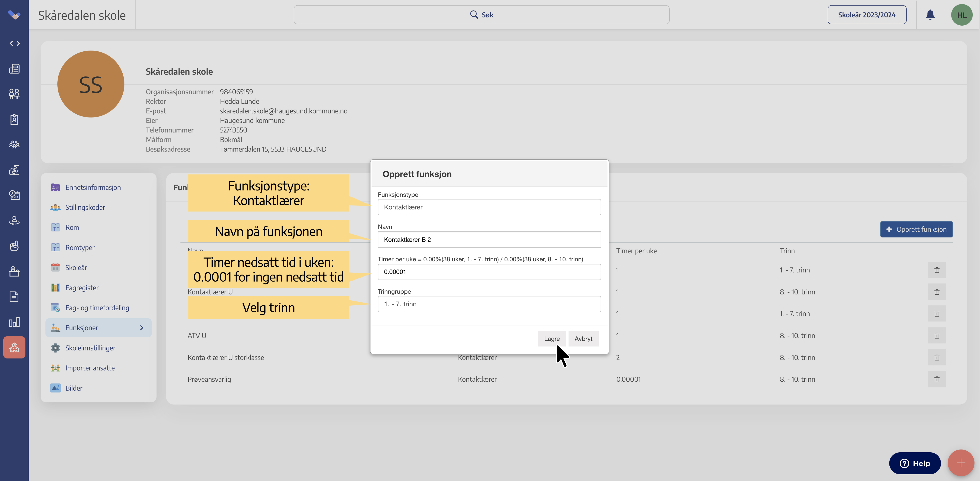This screenshot has width=980, height=481.
Task: Click the school email skaredalen.skole@haugesund.kommune.no
Action: [283, 111]
